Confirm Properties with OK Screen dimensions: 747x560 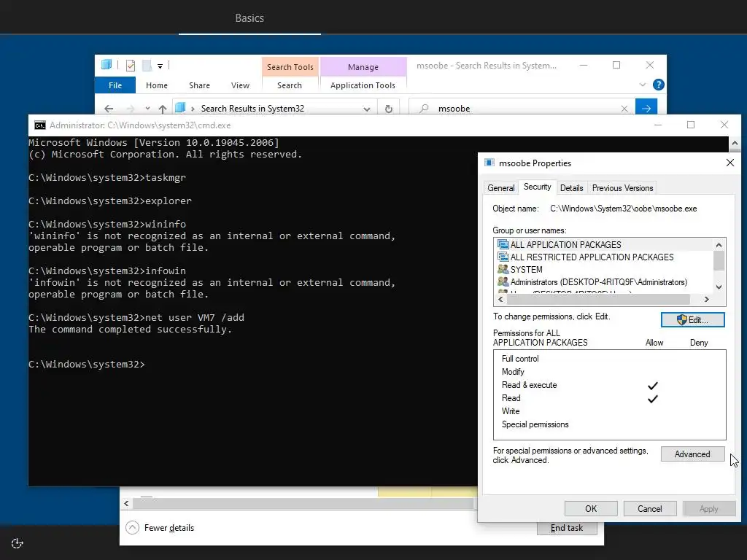[591, 508]
